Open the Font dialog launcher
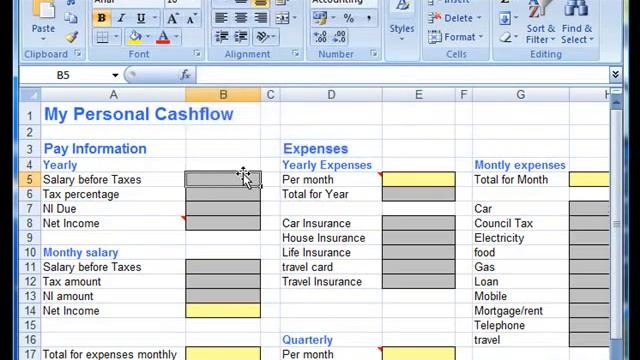The height and width of the screenshot is (360, 640). (197, 53)
